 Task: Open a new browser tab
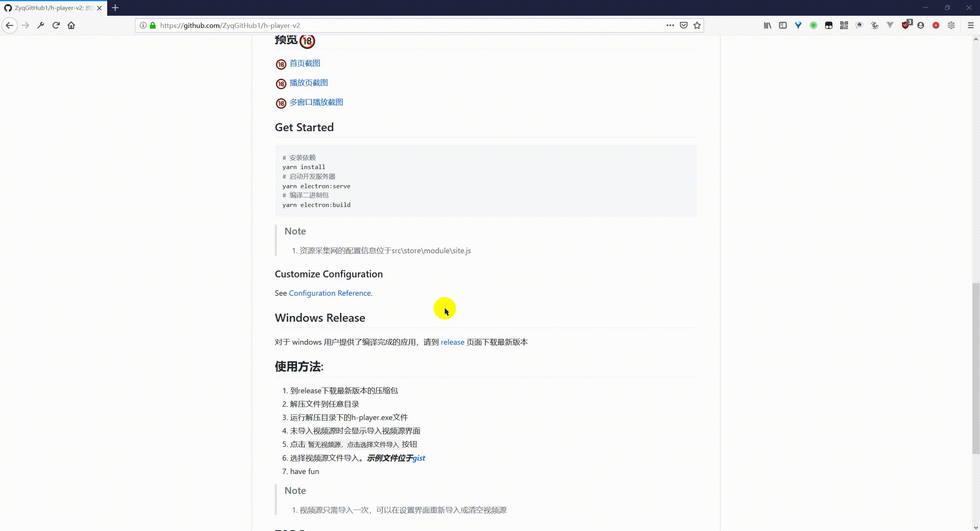[x=115, y=8]
